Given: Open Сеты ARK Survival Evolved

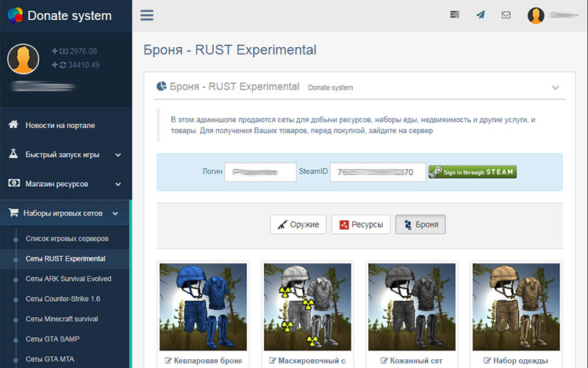Looking at the screenshot, I should pos(68,279).
